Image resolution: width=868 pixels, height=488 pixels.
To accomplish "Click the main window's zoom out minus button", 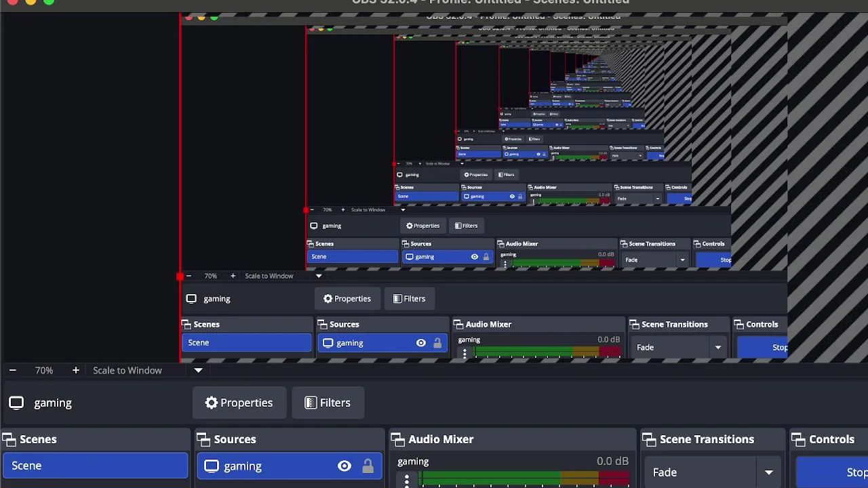I will tap(12, 371).
